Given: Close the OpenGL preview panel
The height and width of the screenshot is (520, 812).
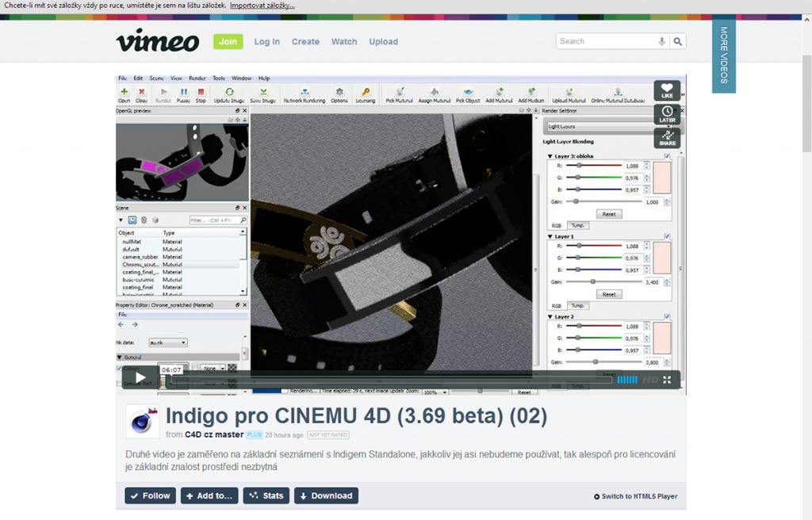Looking at the screenshot, I should pyautogui.click(x=245, y=111).
